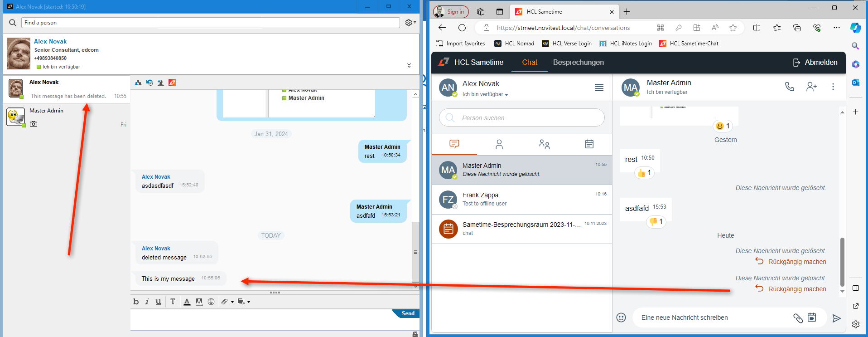Open HCL Sametime-Chat bookmark
The width and height of the screenshot is (868, 337).
[x=689, y=44]
